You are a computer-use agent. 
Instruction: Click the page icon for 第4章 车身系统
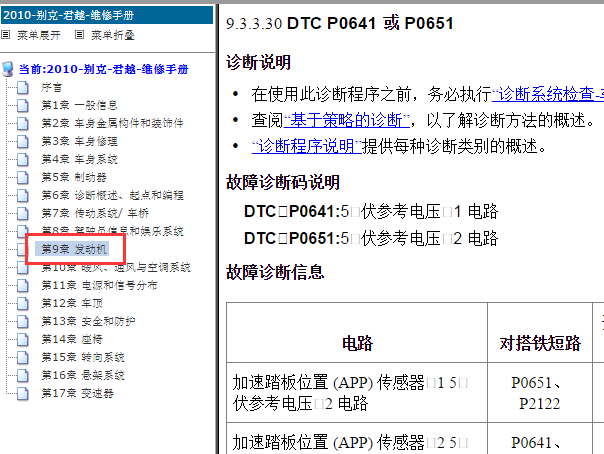pyautogui.click(x=23, y=159)
